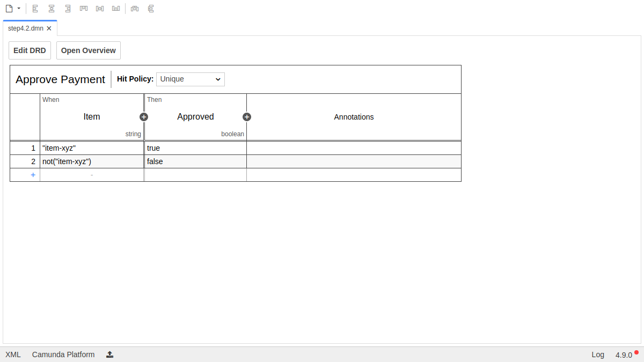644x362 pixels.
Task: Add an input column after Item
Action: point(144,117)
